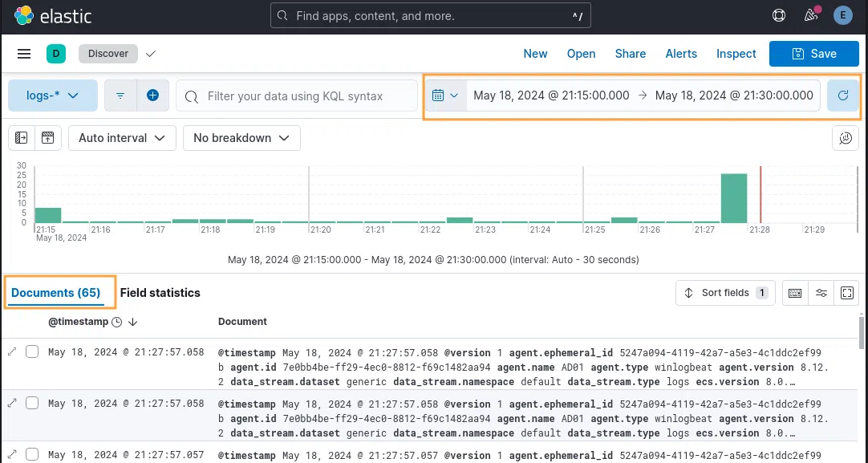This screenshot has width=868, height=463.
Task: Toggle the sidebar fields panel icon
Action: (22, 138)
